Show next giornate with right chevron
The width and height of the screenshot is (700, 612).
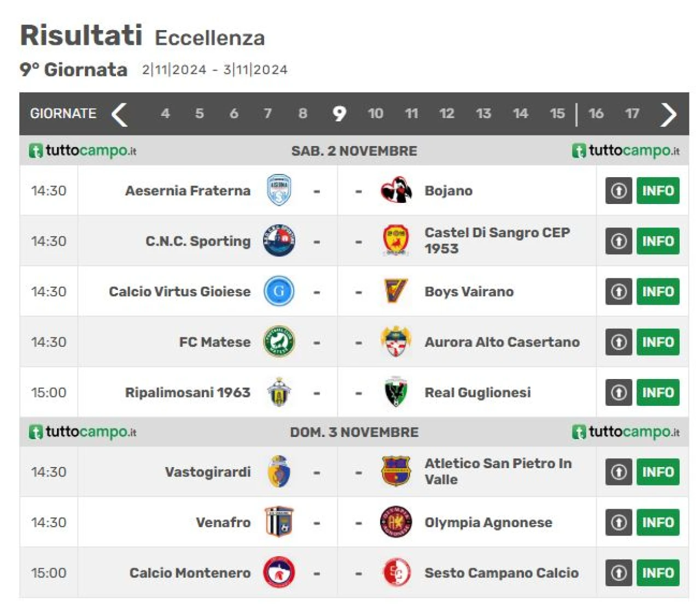point(668,114)
